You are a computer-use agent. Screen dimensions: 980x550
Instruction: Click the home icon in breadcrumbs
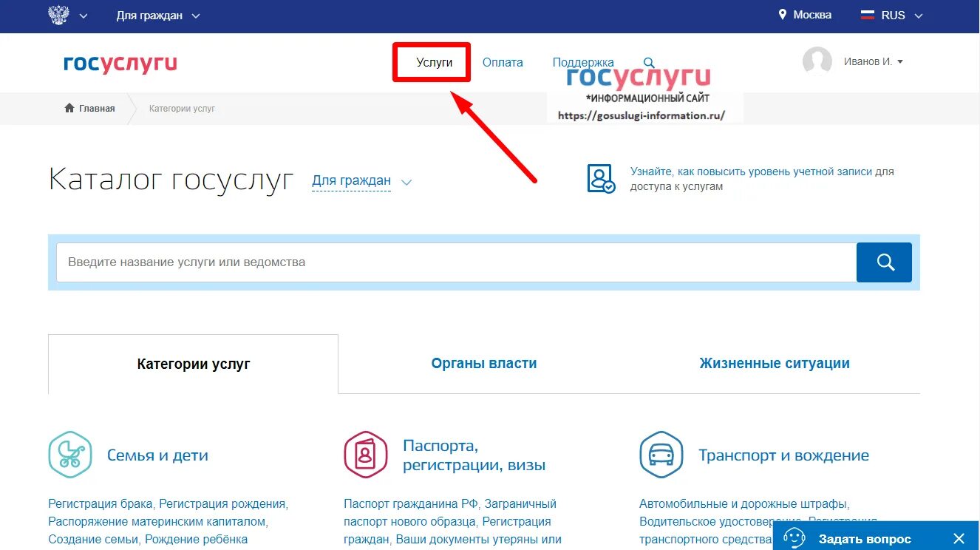69,108
